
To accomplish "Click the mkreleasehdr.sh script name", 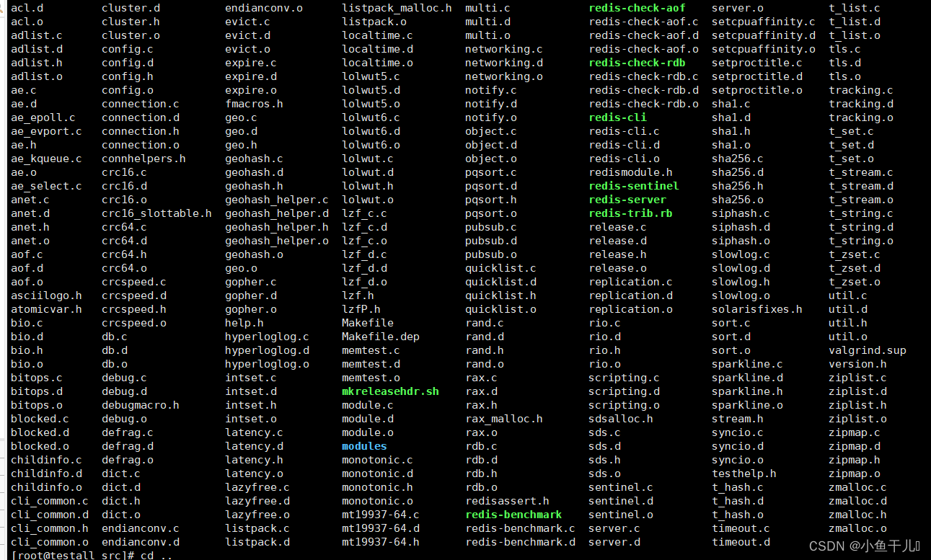I will pyautogui.click(x=390, y=391).
